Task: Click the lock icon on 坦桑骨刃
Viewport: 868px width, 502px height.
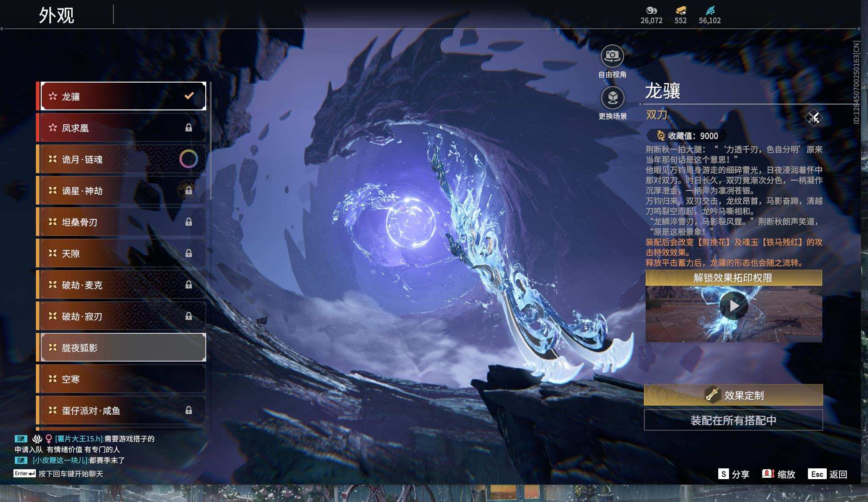Action: pyautogui.click(x=189, y=222)
